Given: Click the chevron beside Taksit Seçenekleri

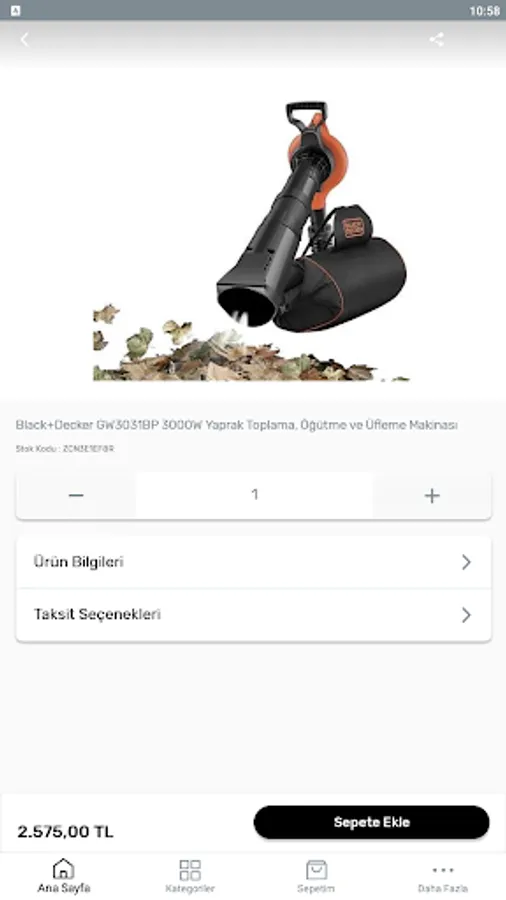Looking at the screenshot, I should 466,615.
